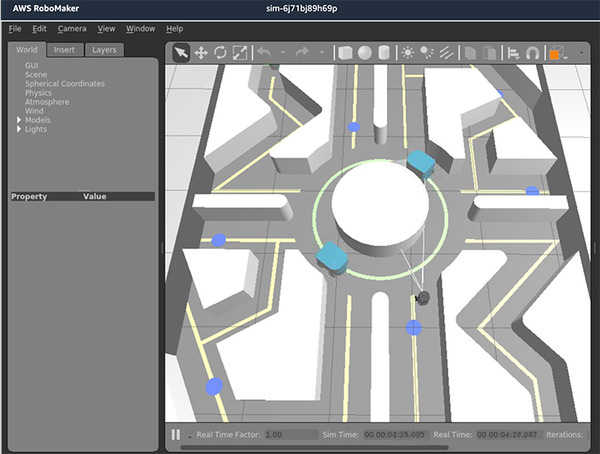
Task: Insert a sphere shape from toolbar
Action: coord(365,52)
